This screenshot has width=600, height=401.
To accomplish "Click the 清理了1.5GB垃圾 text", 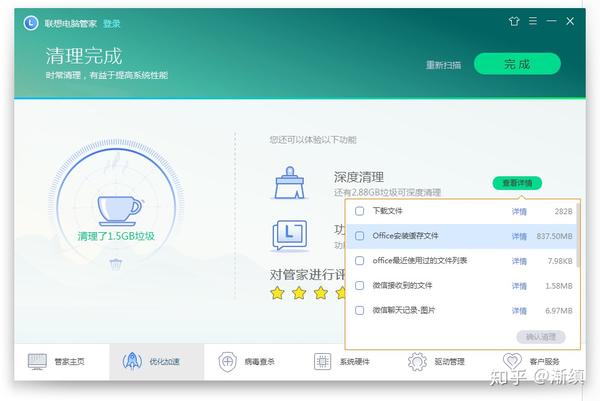I will [x=116, y=236].
